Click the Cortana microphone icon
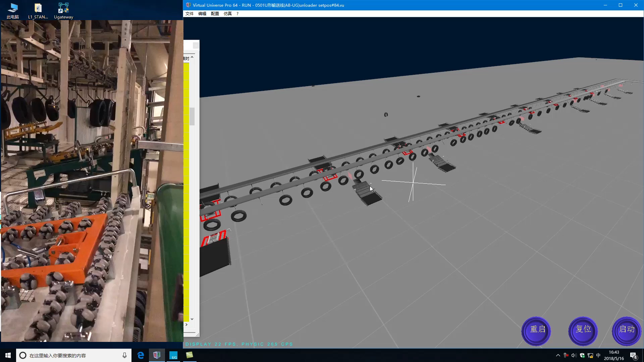The width and height of the screenshot is (644, 362). pyautogui.click(x=124, y=355)
